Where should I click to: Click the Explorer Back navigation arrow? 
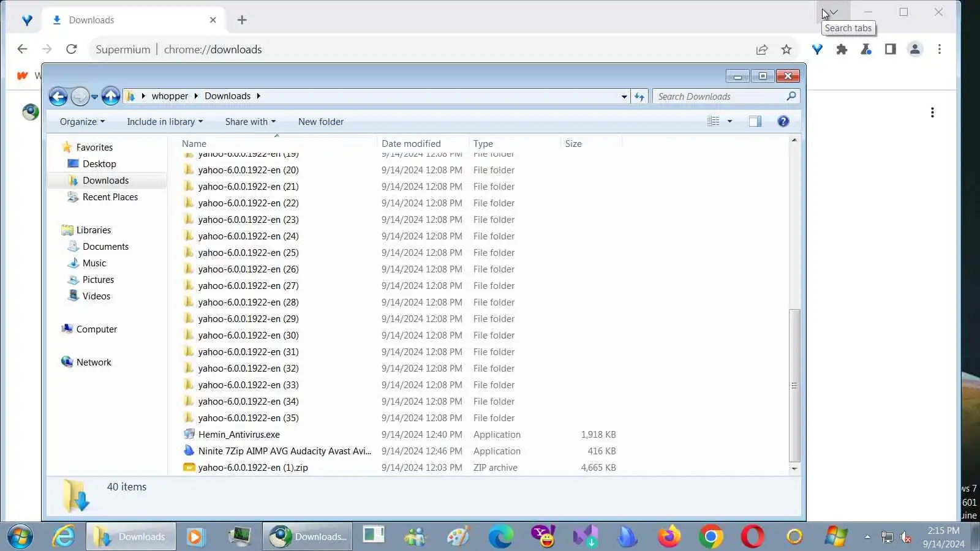58,96
